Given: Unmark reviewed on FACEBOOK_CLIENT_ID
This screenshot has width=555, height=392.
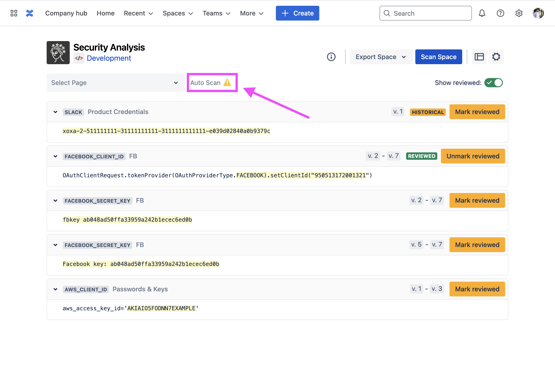Looking at the screenshot, I should pyautogui.click(x=473, y=156).
